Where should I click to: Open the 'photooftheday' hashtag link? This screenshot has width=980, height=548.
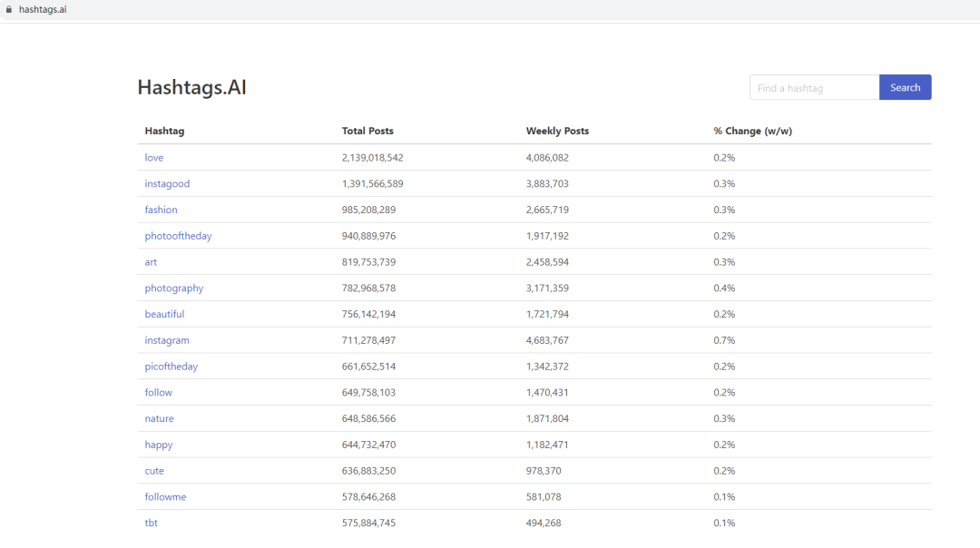point(178,236)
